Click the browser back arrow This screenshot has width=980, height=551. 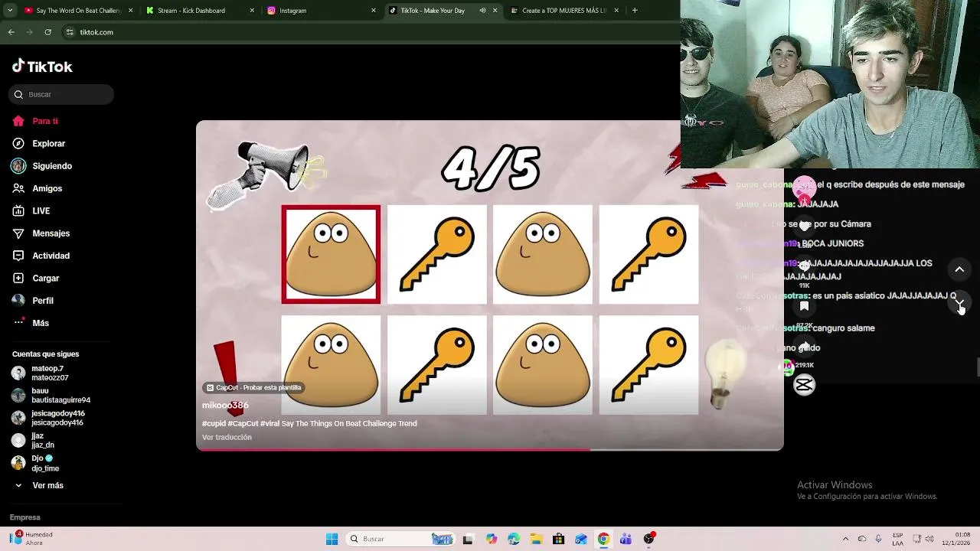pyautogui.click(x=11, y=32)
